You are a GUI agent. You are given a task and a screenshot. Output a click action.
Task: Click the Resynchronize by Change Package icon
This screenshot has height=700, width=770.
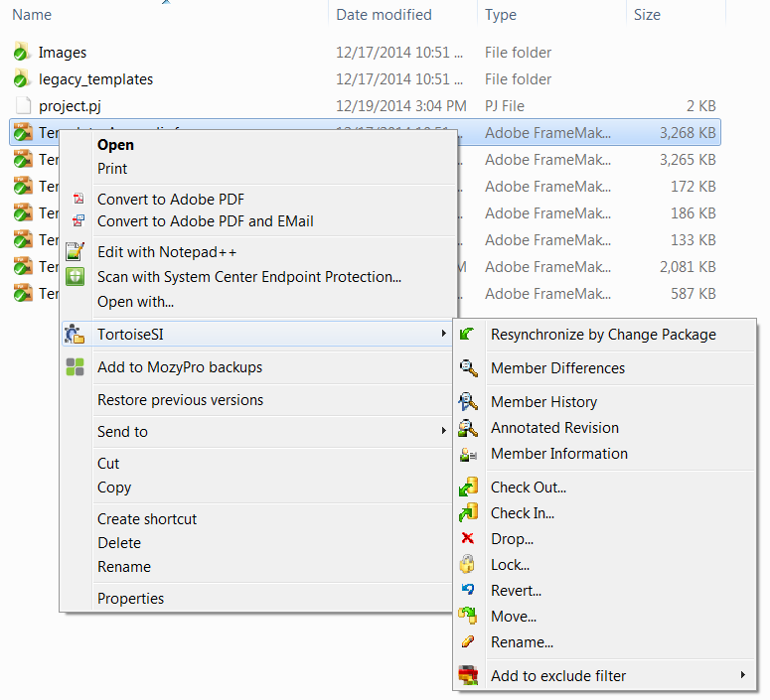[467, 335]
